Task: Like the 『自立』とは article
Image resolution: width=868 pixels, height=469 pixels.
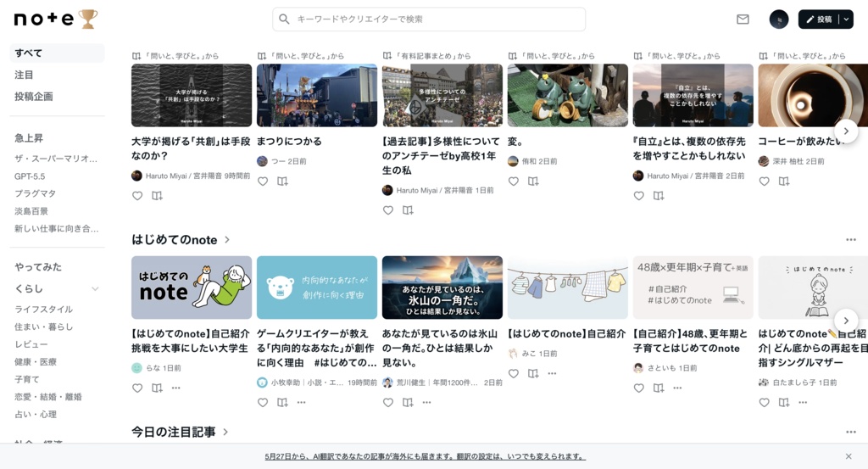Action: [x=639, y=195]
